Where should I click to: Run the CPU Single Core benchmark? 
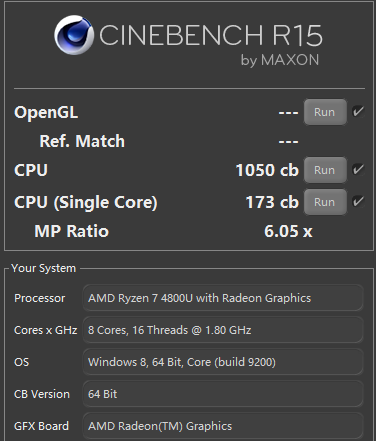click(x=325, y=202)
